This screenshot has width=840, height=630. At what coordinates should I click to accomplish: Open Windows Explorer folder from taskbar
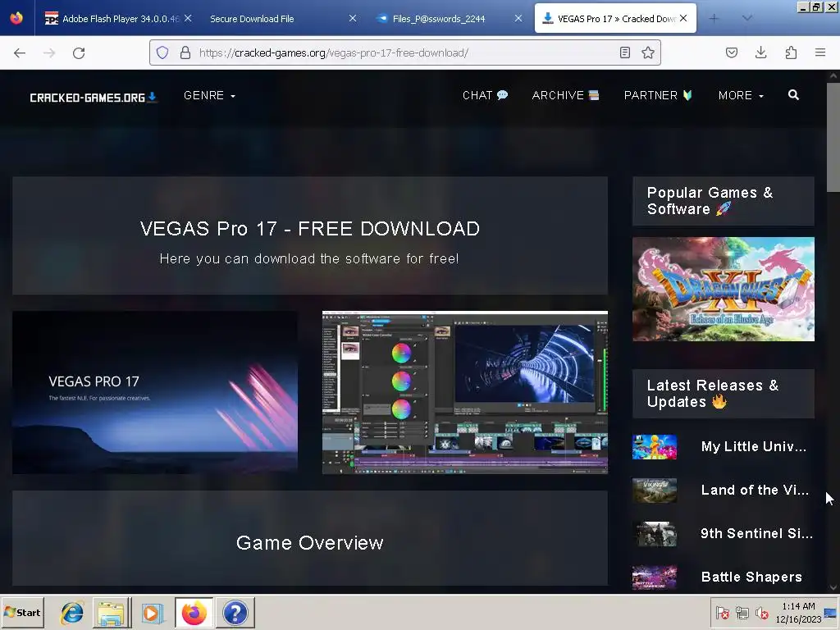tap(112, 612)
